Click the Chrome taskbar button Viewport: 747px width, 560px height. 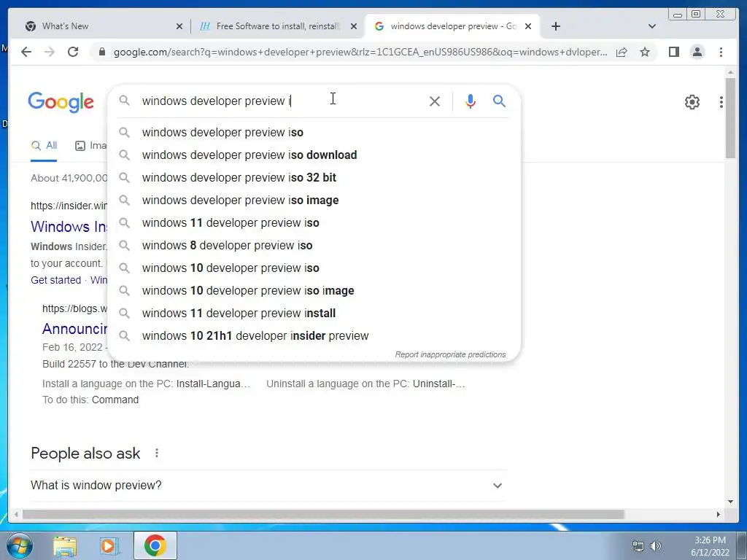click(155, 545)
